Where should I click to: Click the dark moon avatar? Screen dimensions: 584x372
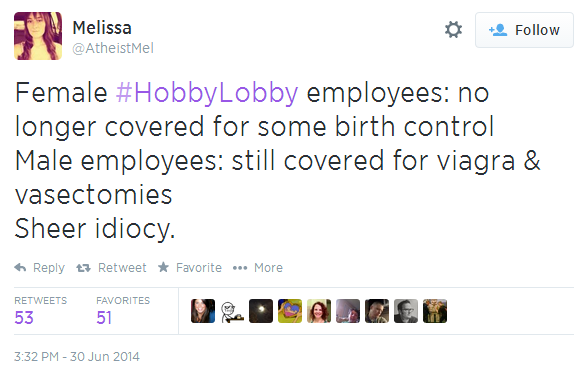261,311
